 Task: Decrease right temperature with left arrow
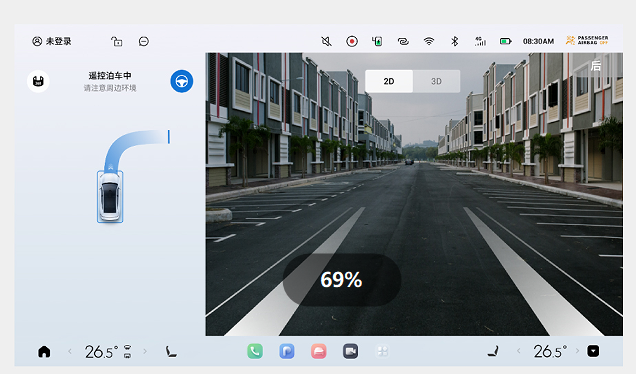[519, 351]
